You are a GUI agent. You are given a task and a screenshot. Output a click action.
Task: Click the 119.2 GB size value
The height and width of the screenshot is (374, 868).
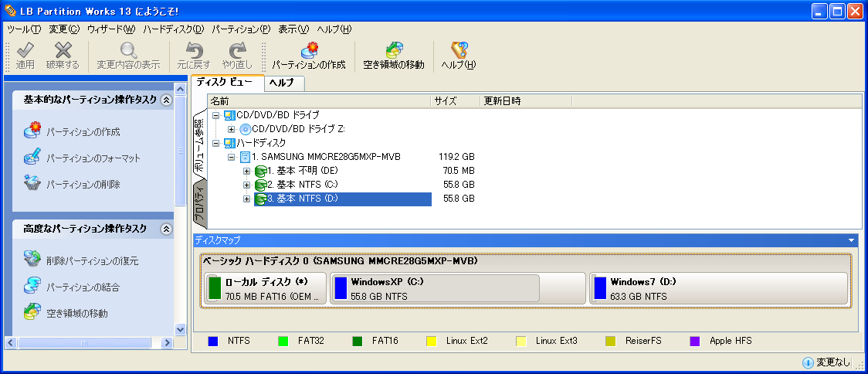[x=456, y=157]
